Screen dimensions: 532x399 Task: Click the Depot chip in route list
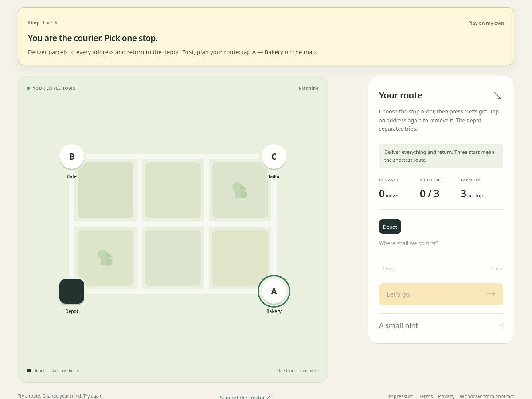[x=390, y=227]
